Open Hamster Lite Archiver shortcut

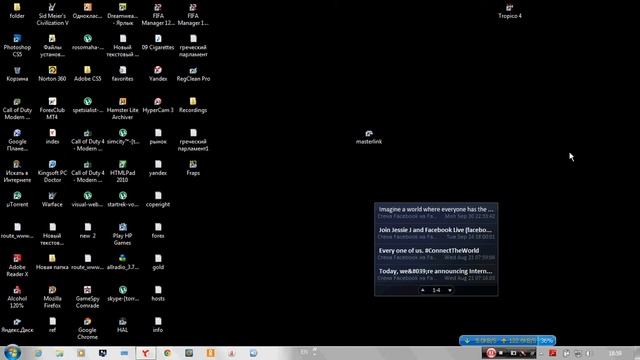click(122, 108)
